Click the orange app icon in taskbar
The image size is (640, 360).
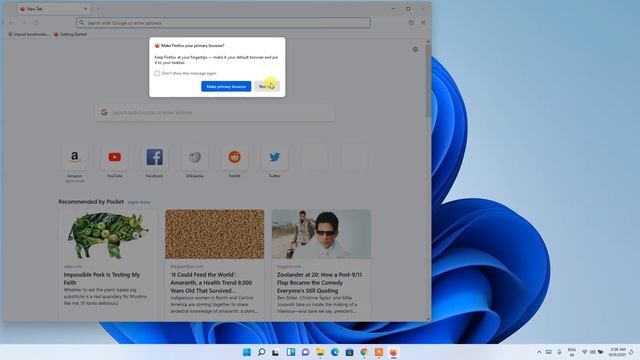pyautogui.click(x=379, y=352)
